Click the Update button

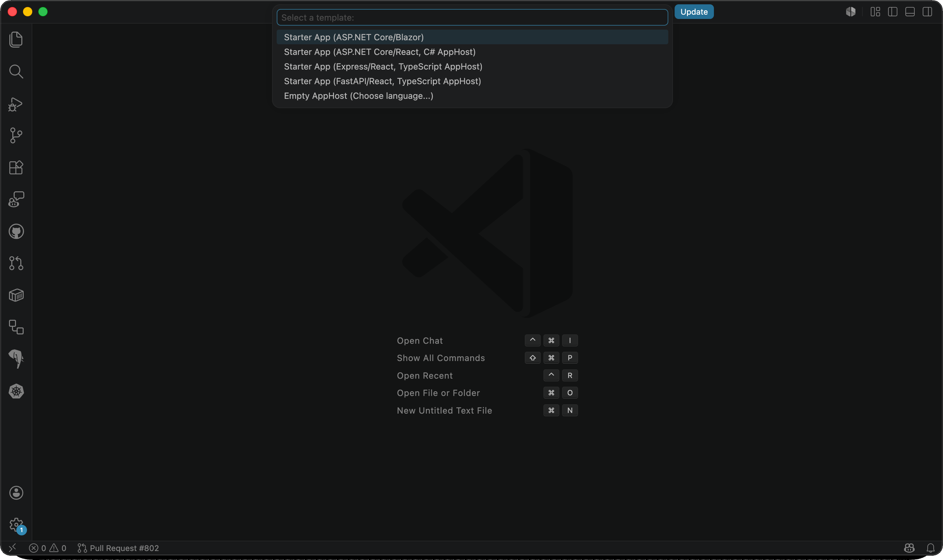(x=694, y=12)
